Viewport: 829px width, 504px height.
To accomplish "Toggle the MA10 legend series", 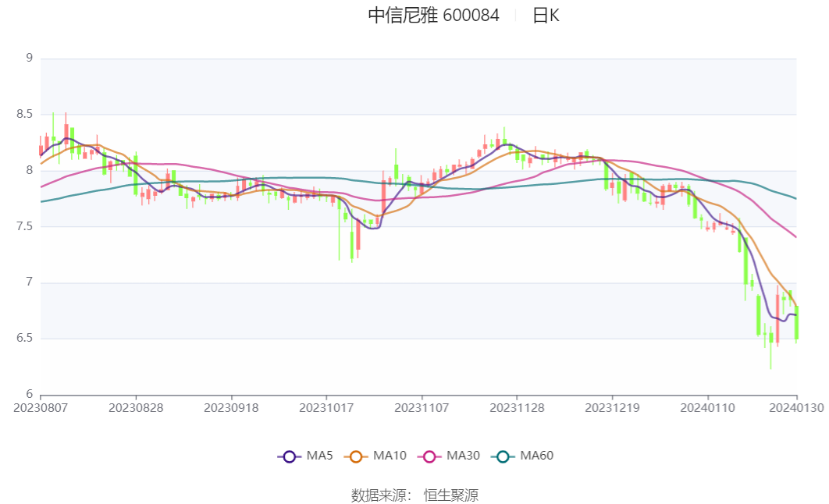I will (x=375, y=456).
